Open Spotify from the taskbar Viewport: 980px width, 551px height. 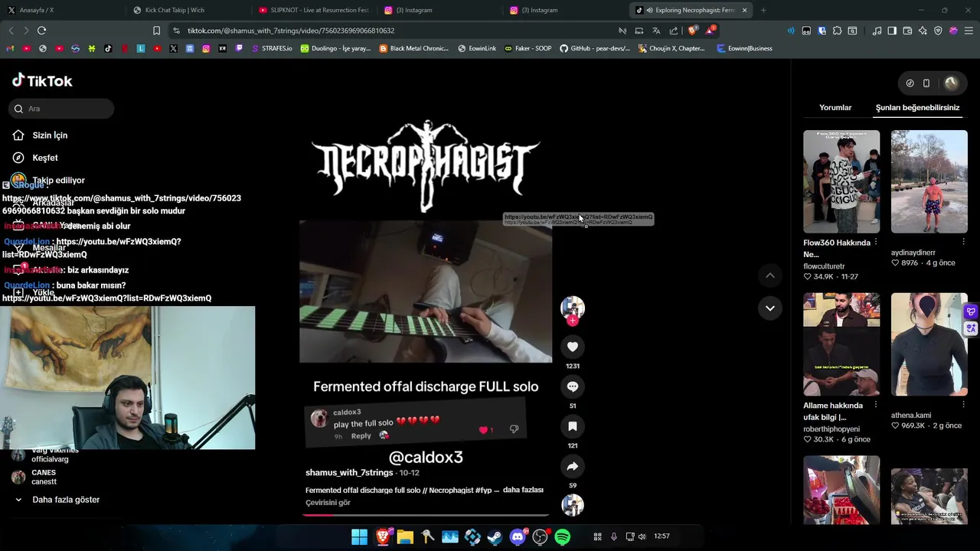[x=563, y=537]
